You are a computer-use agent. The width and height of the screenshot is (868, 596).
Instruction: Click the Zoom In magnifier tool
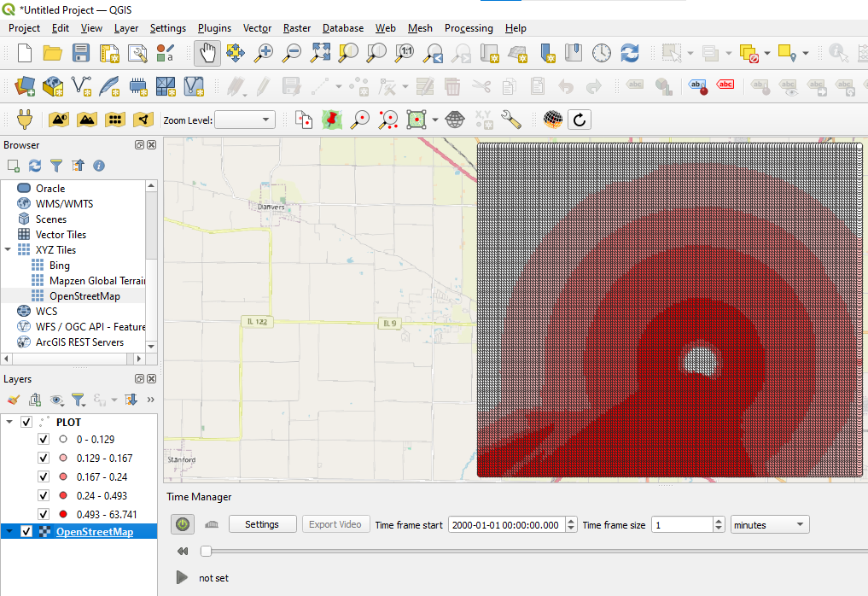(x=263, y=53)
